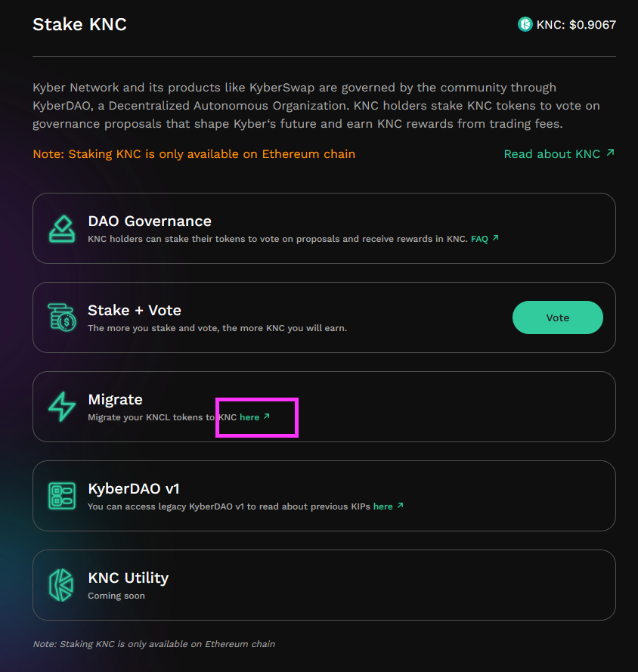Click the KNC Utility Coming soon card
Screen dimensions: 638x672
tap(324, 585)
